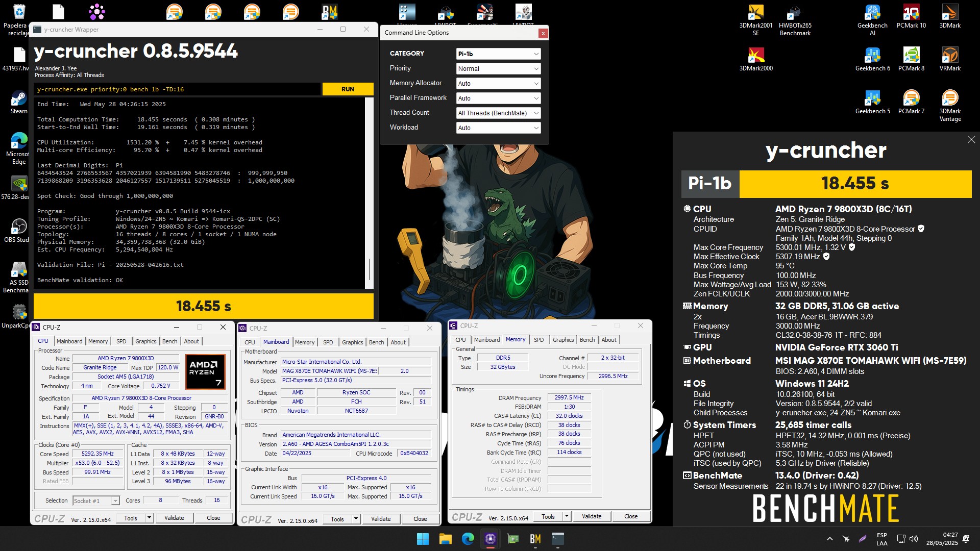This screenshot has width=980, height=551.
Task: Launch 3DMark Vantage from the desktop
Action: coord(950,106)
